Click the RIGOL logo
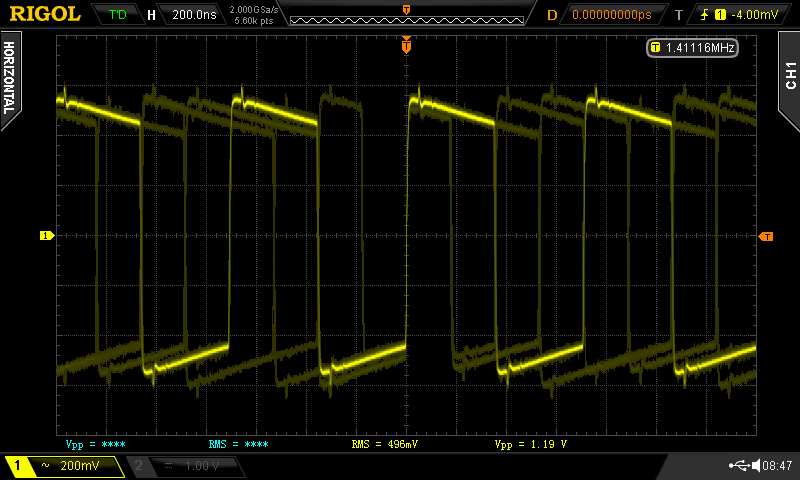Viewport: 800px width, 480px height. coord(45,14)
